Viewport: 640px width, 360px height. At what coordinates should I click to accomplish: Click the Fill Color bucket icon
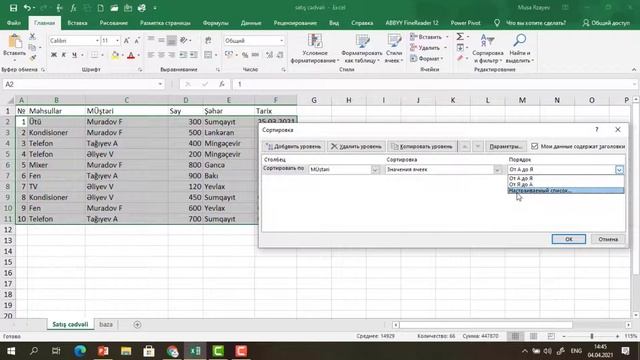pos(115,55)
